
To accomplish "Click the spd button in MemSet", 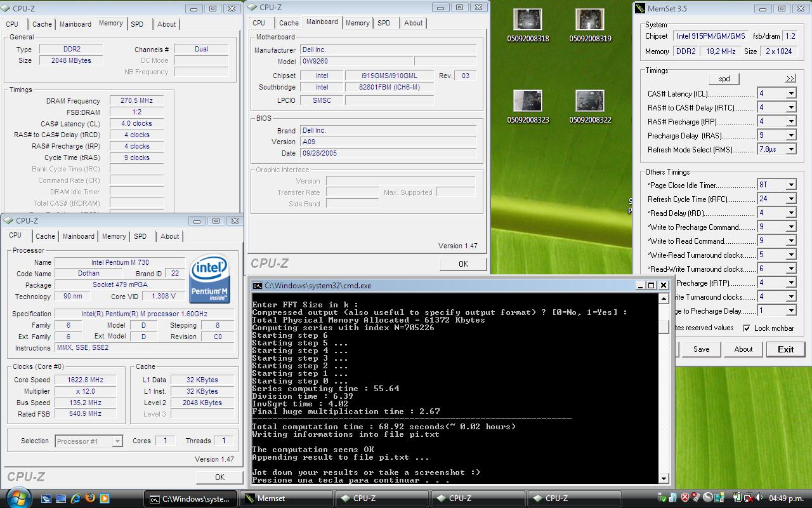I will [724, 79].
